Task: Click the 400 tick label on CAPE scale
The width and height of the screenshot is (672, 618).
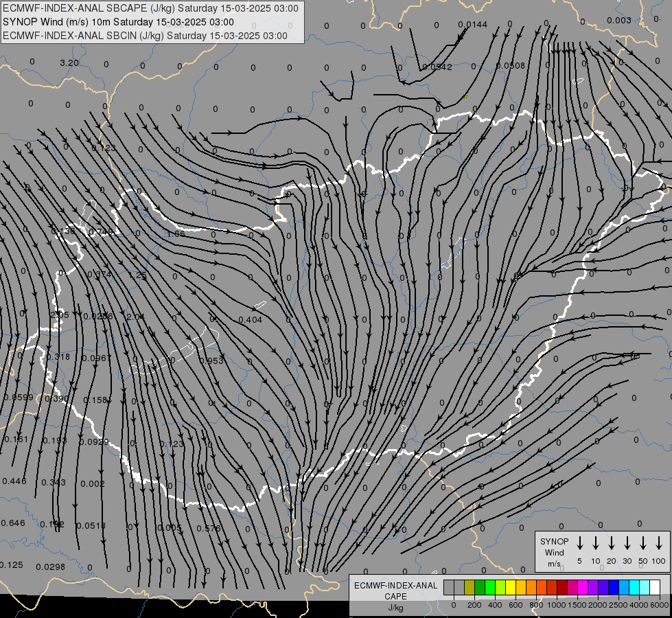Action: pyautogui.click(x=495, y=605)
